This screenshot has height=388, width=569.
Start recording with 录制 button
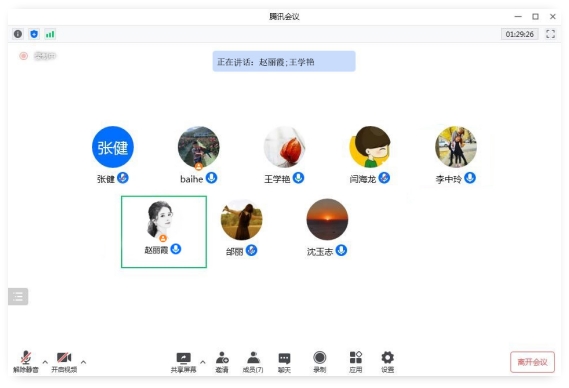point(320,362)
